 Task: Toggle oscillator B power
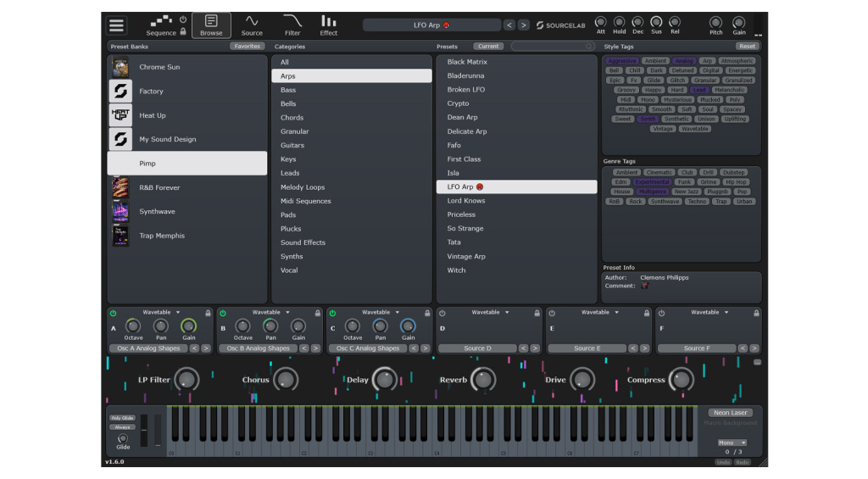pos(223,313)
